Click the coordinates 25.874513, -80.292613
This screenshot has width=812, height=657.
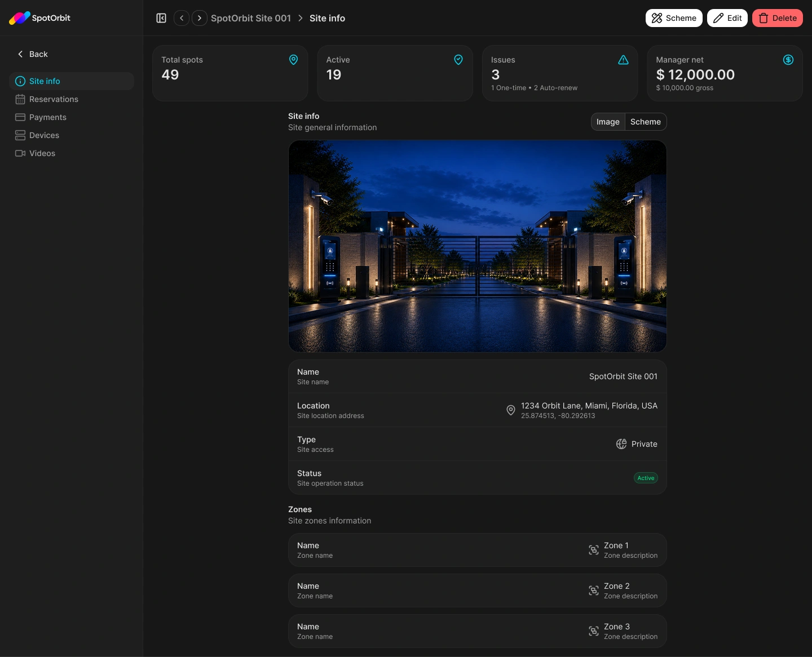pyautogui.click(x=558, y=416)
